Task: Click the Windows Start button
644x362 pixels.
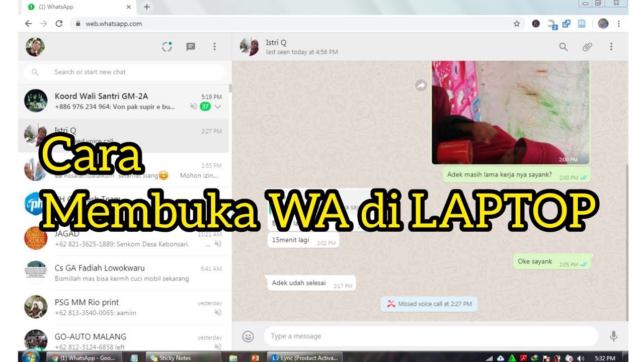Action: pyautogui.click(x=31, y=357)
